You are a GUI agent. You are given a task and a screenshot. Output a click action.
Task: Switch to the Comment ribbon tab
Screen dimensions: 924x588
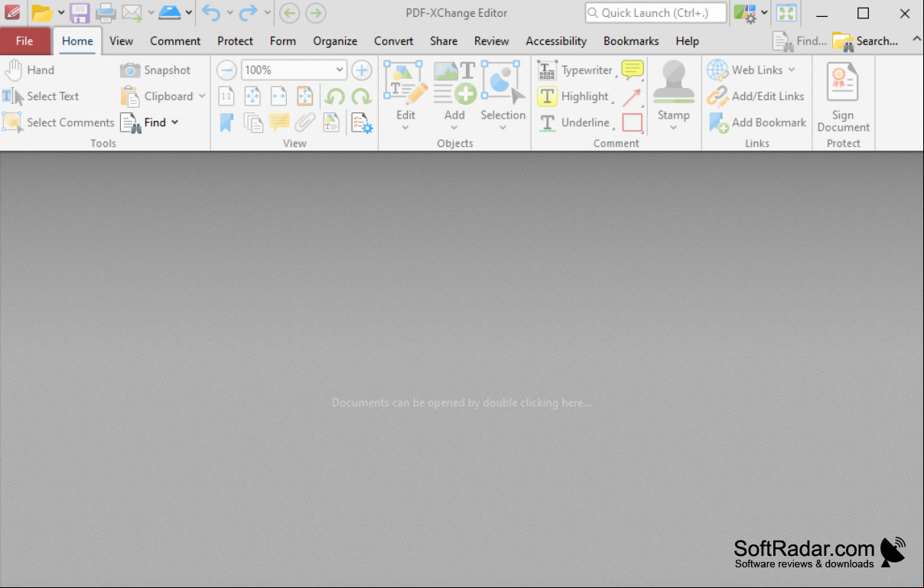[x=175, y=41]
